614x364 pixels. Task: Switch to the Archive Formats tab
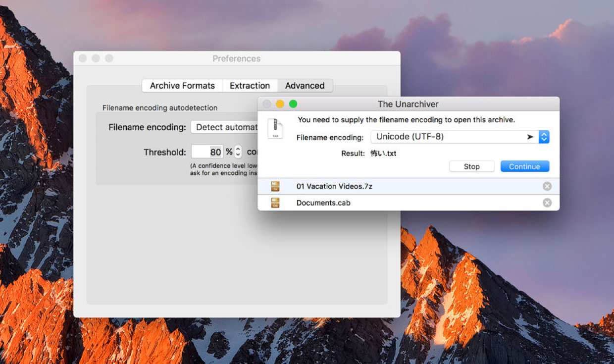(x=182, y=86)
